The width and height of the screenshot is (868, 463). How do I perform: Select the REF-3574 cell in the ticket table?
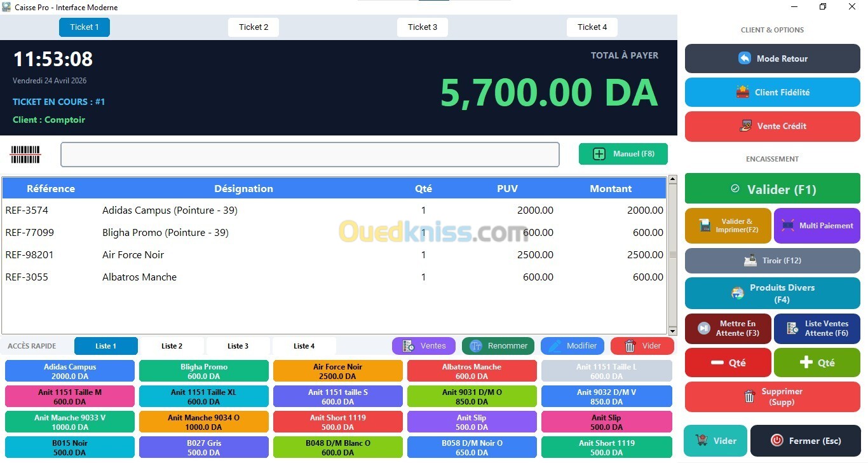[27, 211]
